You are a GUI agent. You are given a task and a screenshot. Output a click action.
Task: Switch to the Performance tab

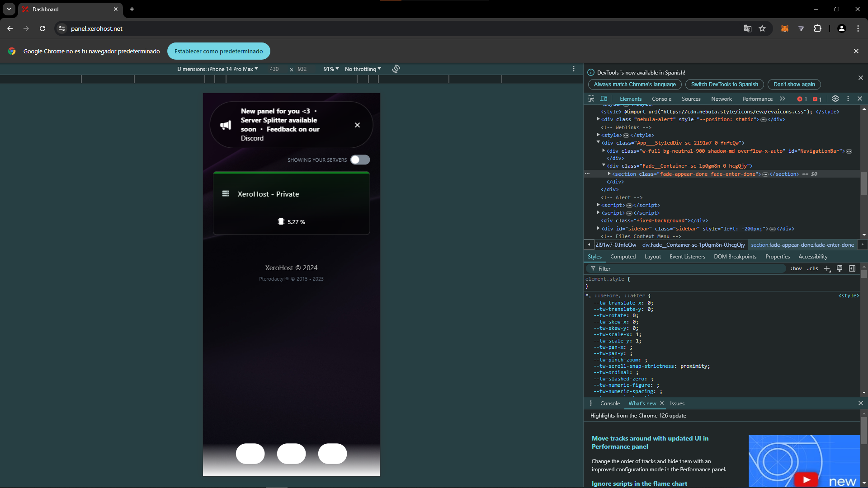pos(757,99)
